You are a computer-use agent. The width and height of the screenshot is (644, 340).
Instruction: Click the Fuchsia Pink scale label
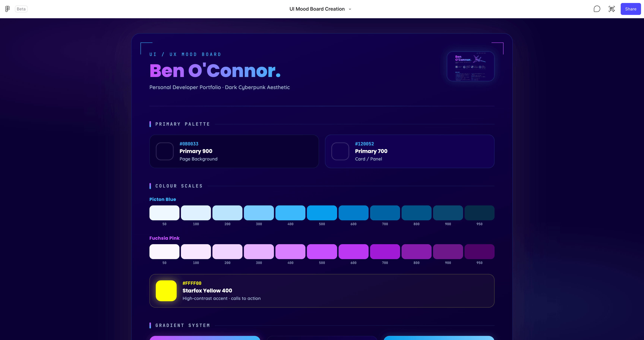pos(164,238)
